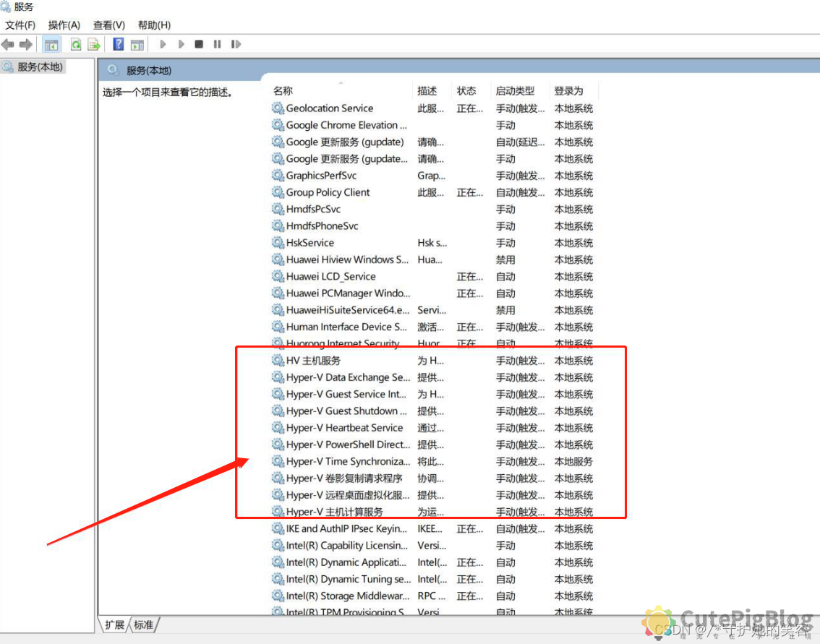
Task: Click the start service playback icon
Action: tap(162, 44)
